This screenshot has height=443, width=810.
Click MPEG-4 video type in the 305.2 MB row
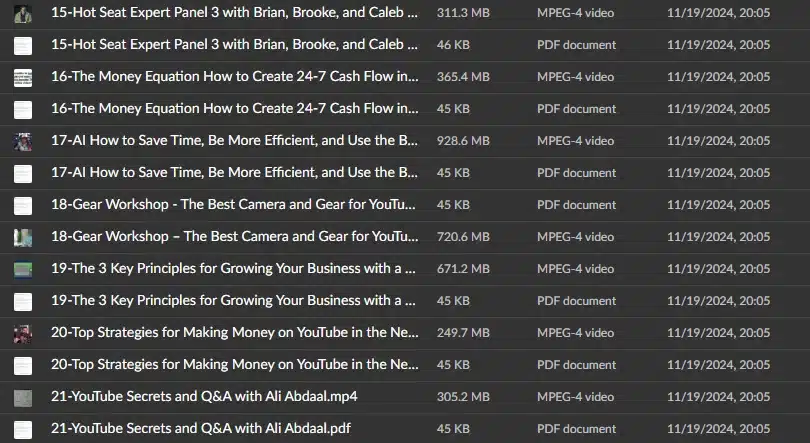click(x=575, y=397)
